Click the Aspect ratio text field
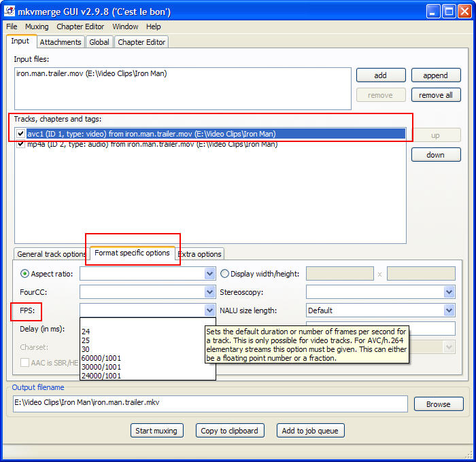Viewport: 476px width, 462px height. pos(142,274)
